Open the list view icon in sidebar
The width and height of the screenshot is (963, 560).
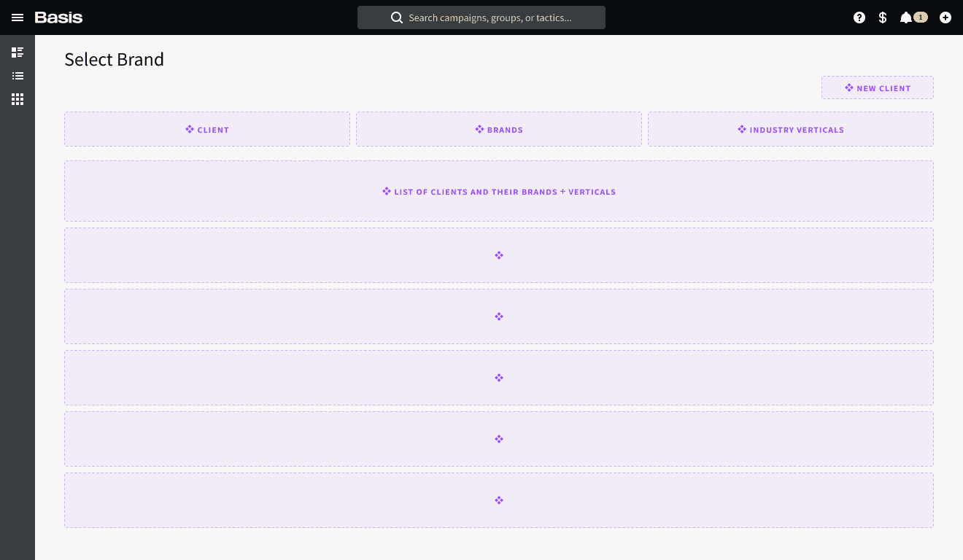(18, 76)
